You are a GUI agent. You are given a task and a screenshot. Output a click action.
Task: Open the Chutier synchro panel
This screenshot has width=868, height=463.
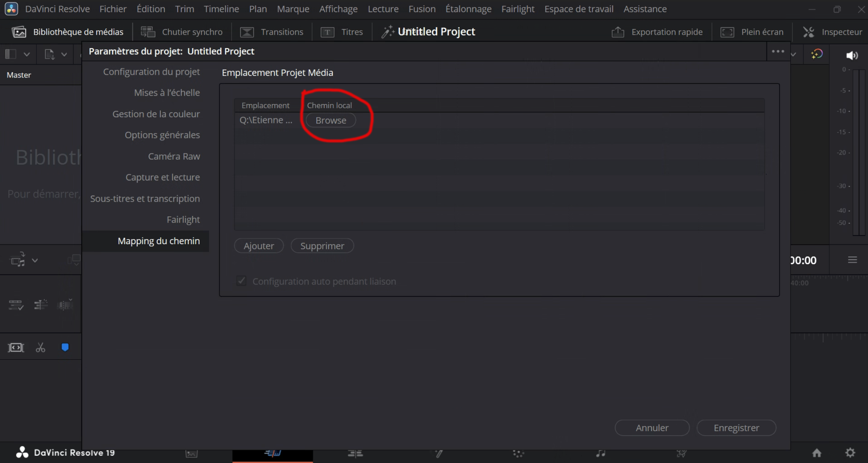click(182, 32)
